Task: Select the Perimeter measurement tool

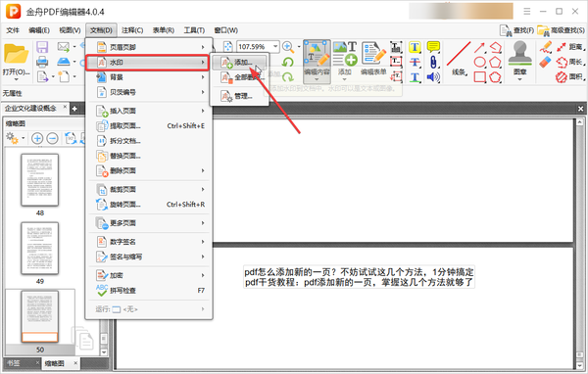Action: point(571,62)
